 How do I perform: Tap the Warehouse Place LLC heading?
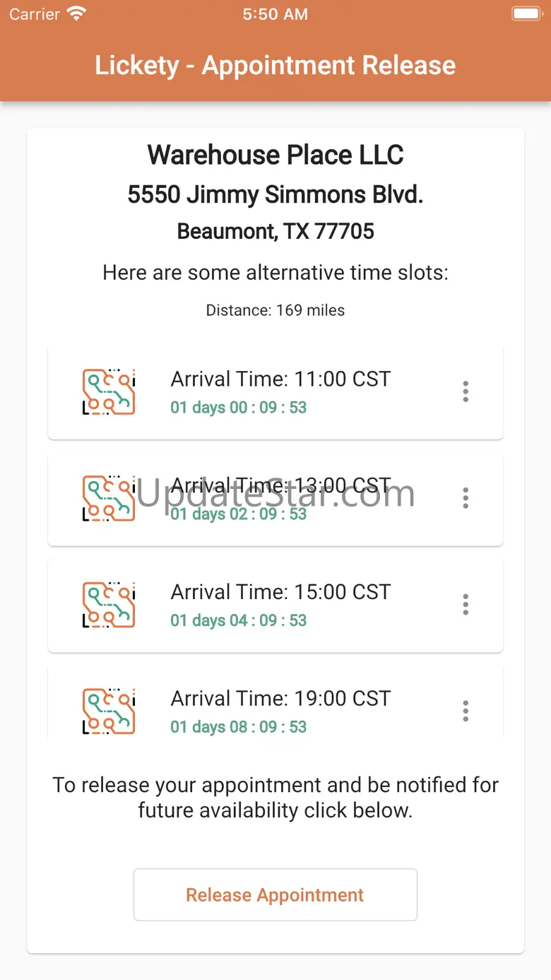pos(275,155)
